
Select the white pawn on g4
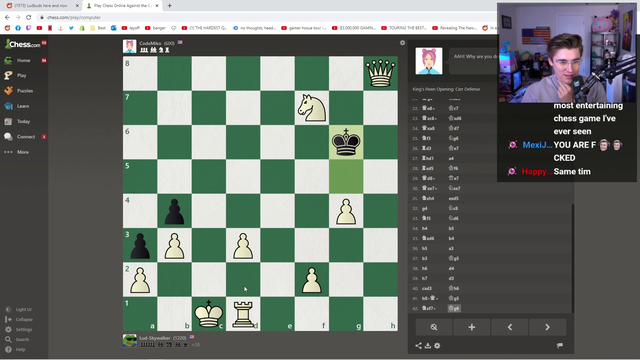(x=346, y=211)
